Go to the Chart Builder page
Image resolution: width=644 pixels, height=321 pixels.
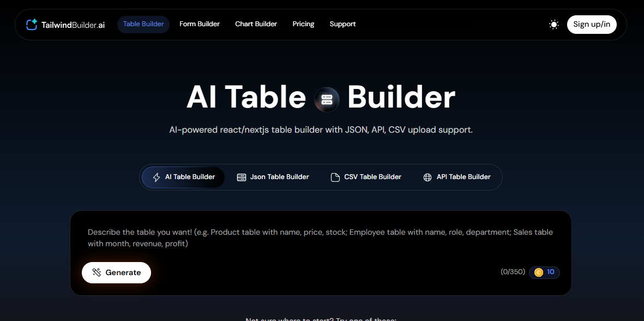coord(256,24)
